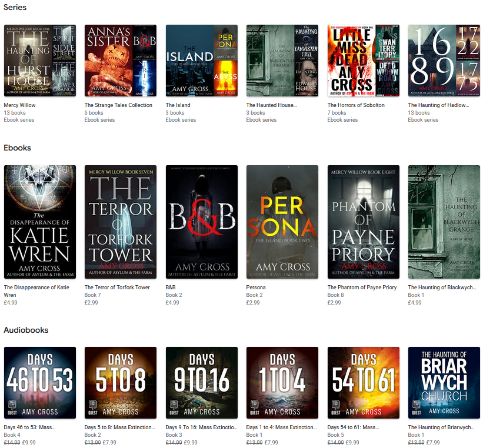Open the Mercy Willow series cover

(40, 61)
